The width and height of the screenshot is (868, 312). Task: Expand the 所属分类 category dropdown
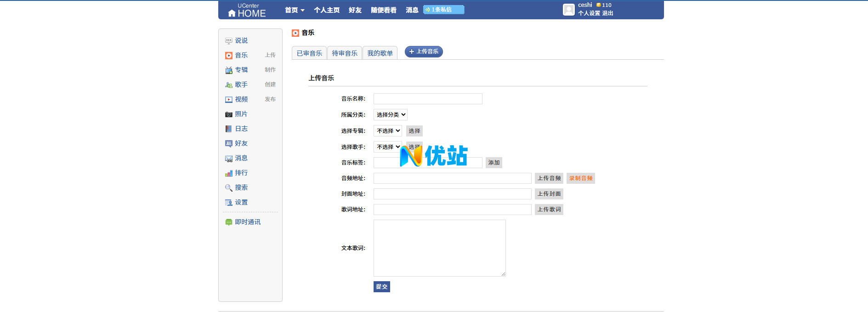(x=390, y=115)
